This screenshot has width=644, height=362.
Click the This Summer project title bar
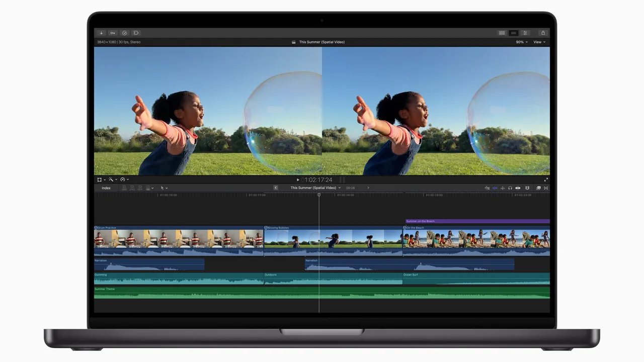322,42
